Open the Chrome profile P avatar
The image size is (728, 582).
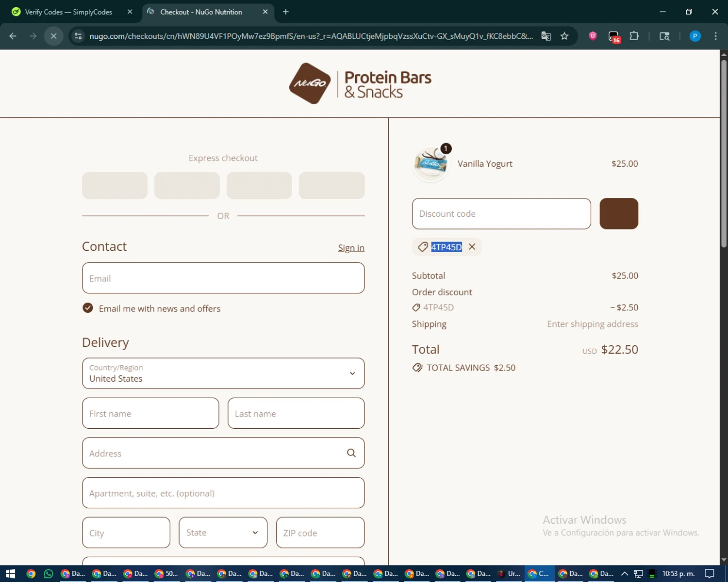(695, 36)
